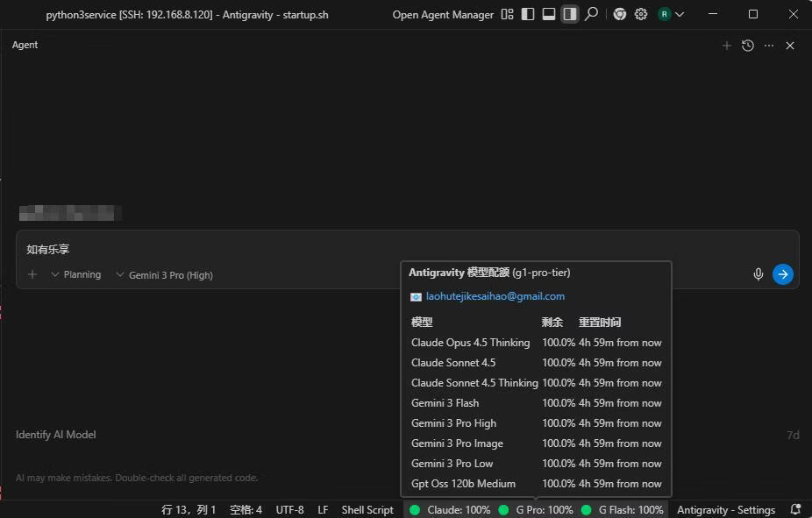Open the customize layout icon
The width and height of the screenshot is (812, 518).
point(507,14)
